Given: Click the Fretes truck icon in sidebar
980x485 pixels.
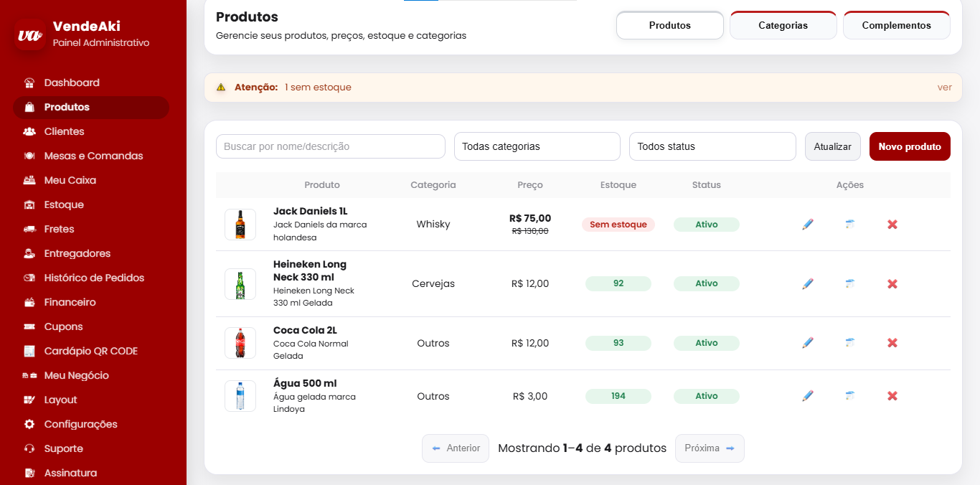Looking at the screenshot, I should pos(29,229).
